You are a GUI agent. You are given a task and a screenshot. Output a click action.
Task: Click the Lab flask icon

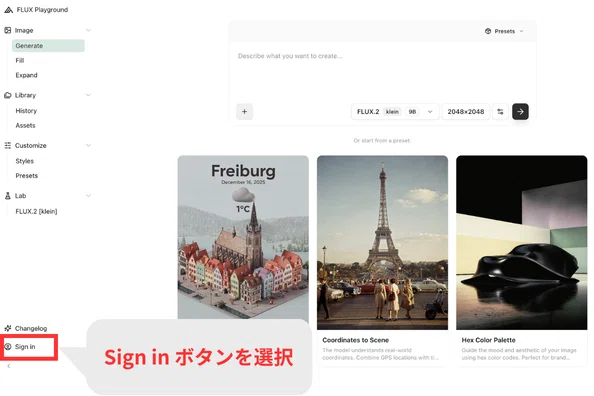[8, 196]
